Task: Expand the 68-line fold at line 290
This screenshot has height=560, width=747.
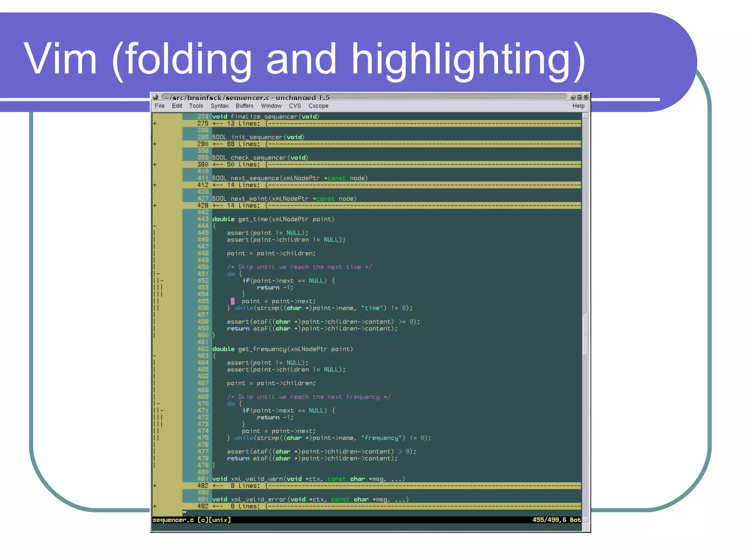Action: pos(155,144)
